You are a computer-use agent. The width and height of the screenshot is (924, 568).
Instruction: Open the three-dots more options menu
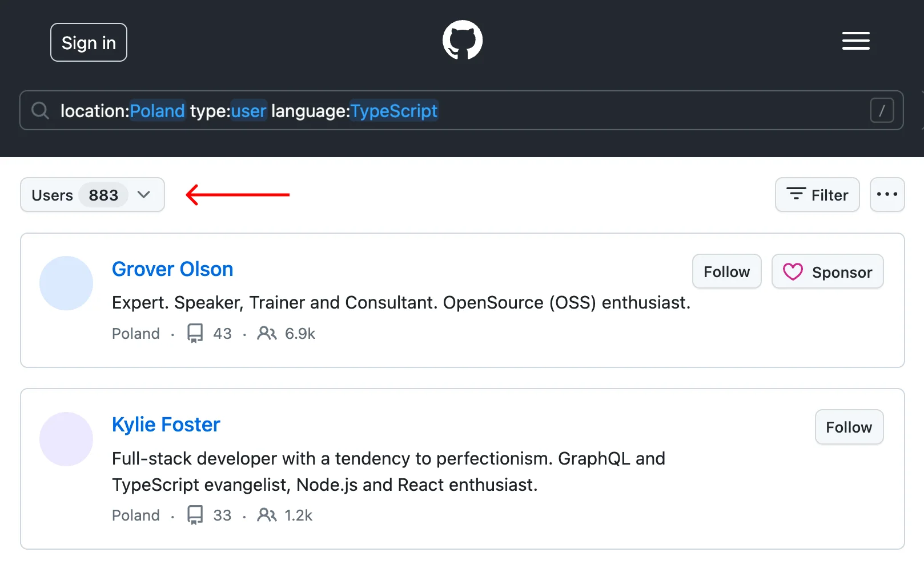pos(886,195)
